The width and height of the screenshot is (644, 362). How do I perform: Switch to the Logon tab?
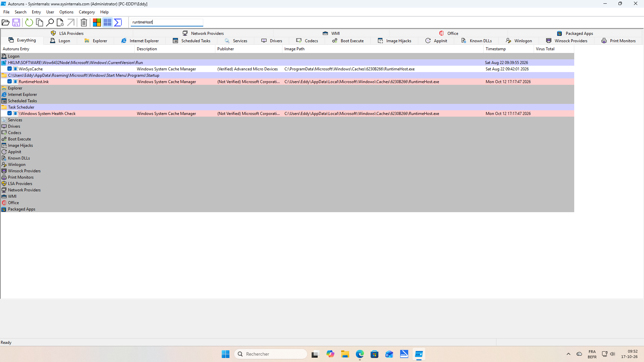pos(60,41)
